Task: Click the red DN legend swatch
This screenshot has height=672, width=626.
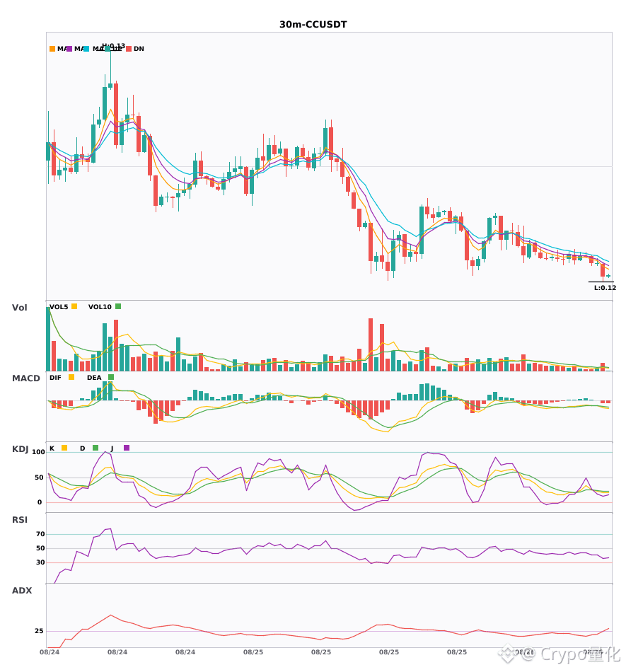Action: click(129, 49)
